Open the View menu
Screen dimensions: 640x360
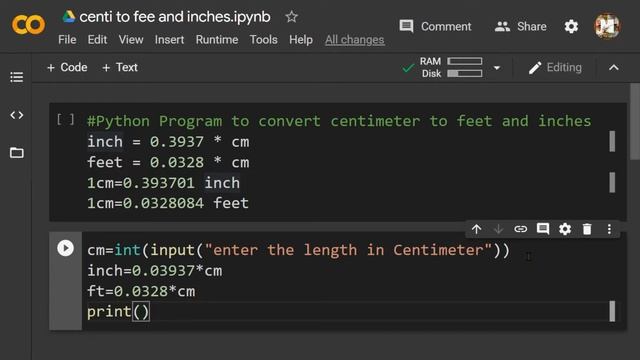pos(131,40)
